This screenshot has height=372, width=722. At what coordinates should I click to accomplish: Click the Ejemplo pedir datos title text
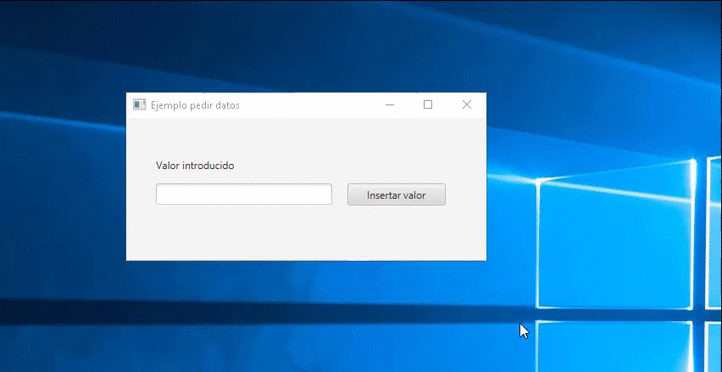[x=195, y=105]
